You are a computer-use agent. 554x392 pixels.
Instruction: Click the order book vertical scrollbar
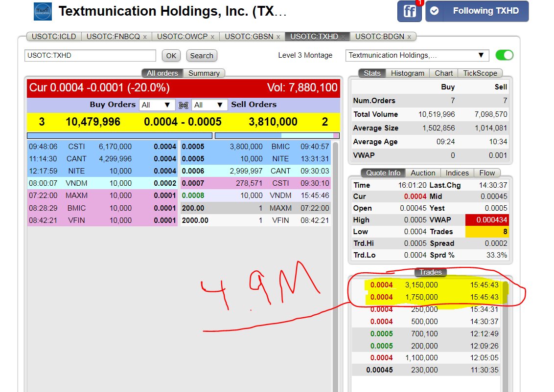point(336,266)
